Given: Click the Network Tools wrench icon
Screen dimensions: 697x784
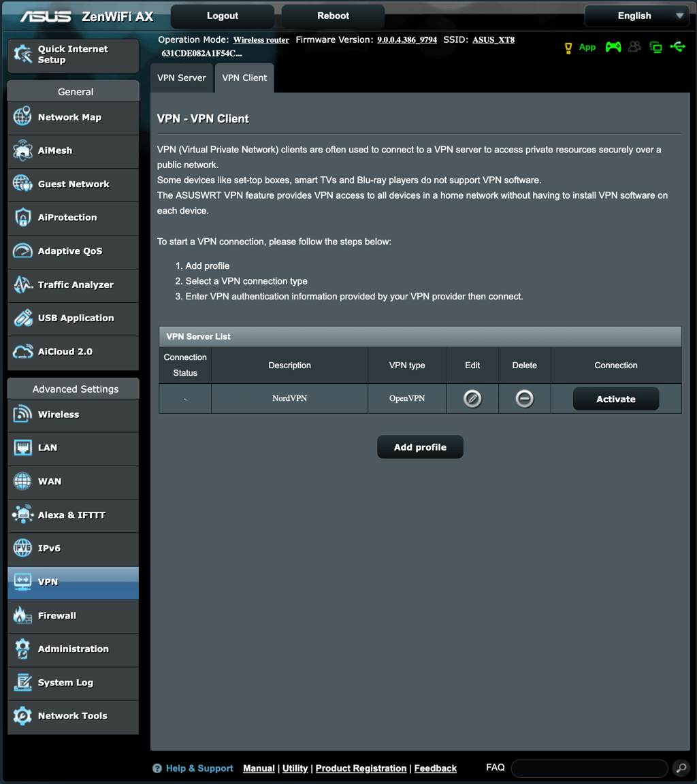Looking at the screenshot, I should (22, 715).
